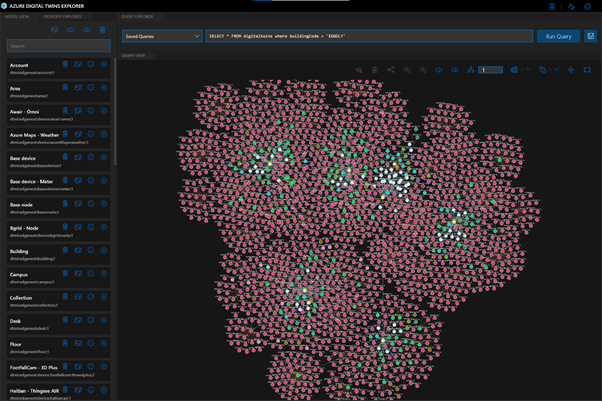Click the center graph icon in graph toolbar
The width and height of the screenshot is (602, 401).
point(571,70)
